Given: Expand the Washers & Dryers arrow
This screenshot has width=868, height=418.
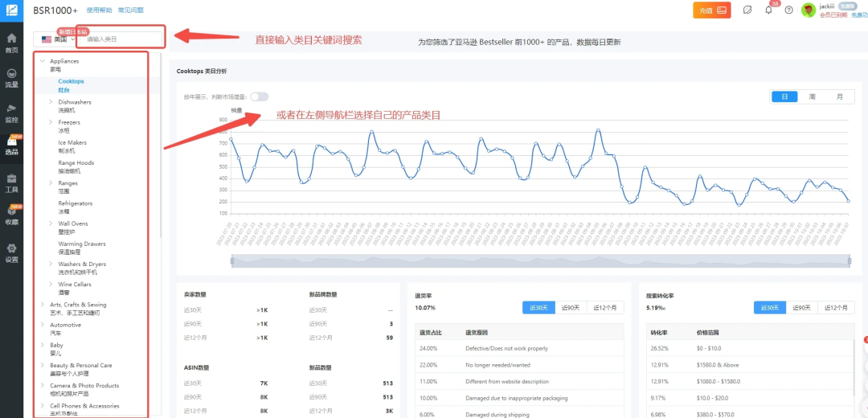Looking at the screenshot, I should coord(51,264).
